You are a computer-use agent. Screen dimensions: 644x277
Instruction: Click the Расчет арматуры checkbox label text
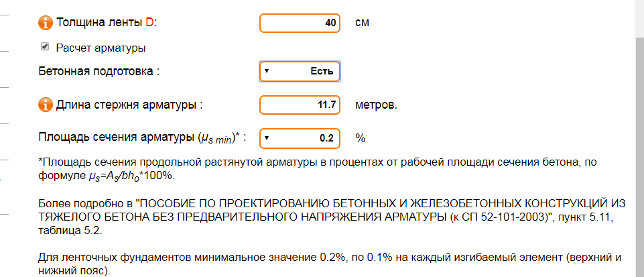[101, 48]
